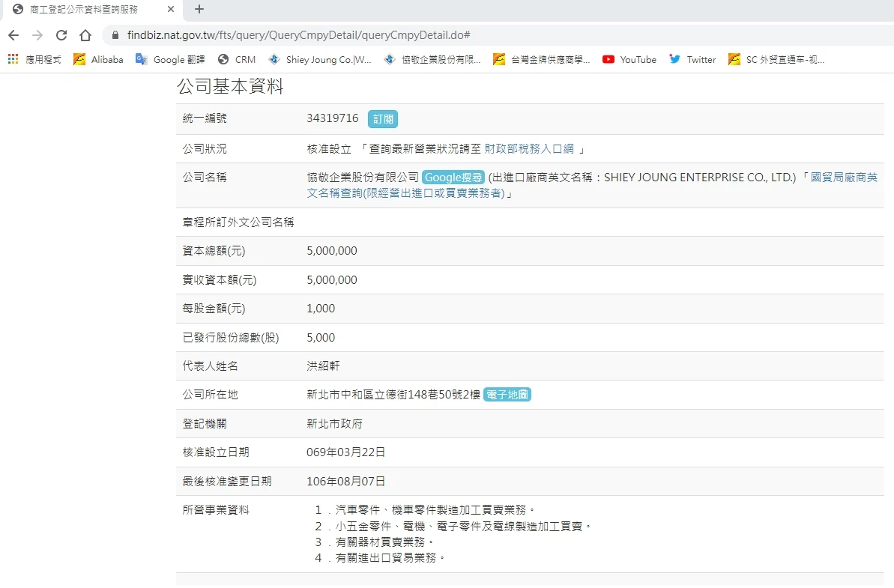The height and width of the screenshot is (588, 894).
Task: Open a new browser tab
Action: pos(199,10)
